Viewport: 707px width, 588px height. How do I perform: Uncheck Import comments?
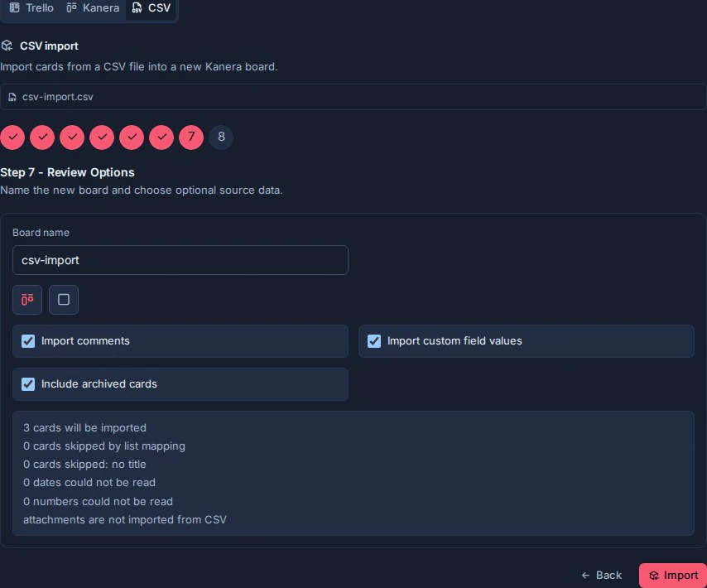28,341
